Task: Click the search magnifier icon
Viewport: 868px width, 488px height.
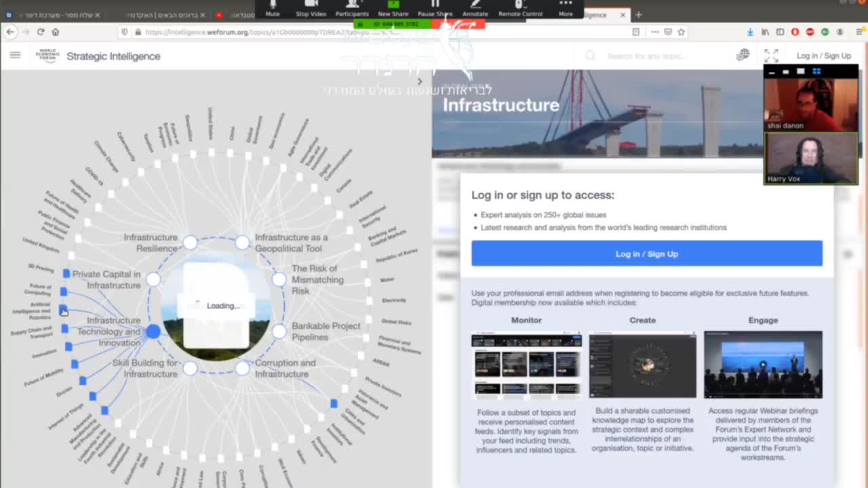Action: click(x=591, y=56)
